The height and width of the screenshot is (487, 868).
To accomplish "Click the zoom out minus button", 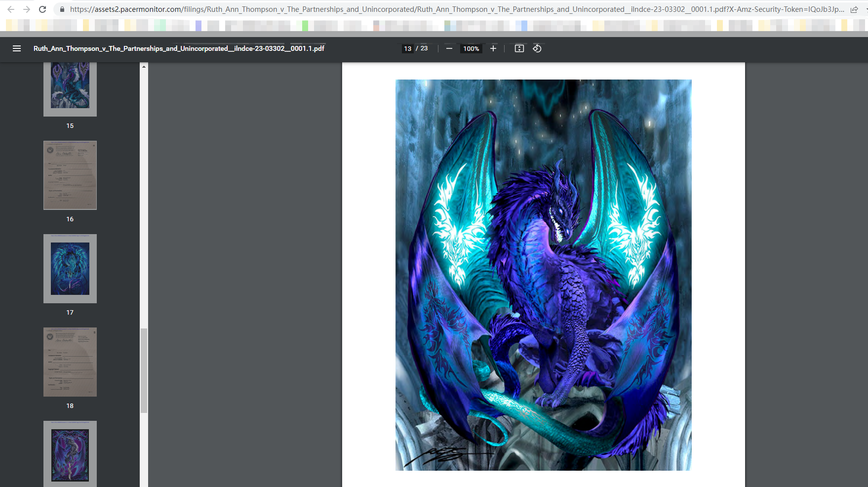I will (449, 48).
